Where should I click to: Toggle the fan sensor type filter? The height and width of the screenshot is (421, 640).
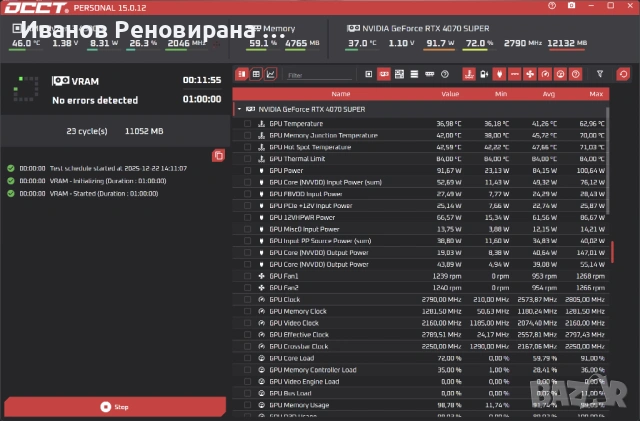[530, 74]
